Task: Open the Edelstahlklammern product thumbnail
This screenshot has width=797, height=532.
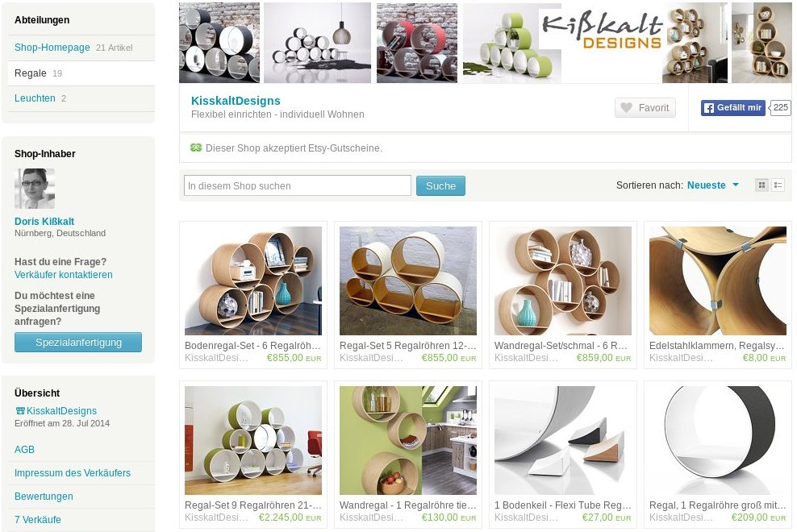Action: coord(718,281)
